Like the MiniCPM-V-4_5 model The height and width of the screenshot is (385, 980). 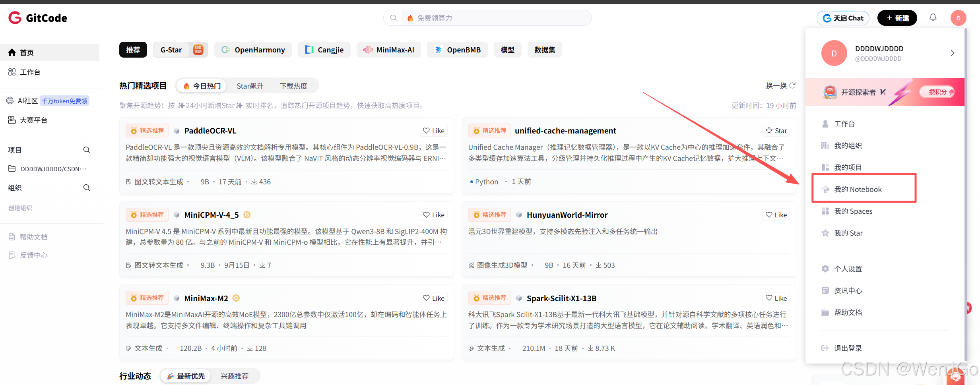point(434,215)
